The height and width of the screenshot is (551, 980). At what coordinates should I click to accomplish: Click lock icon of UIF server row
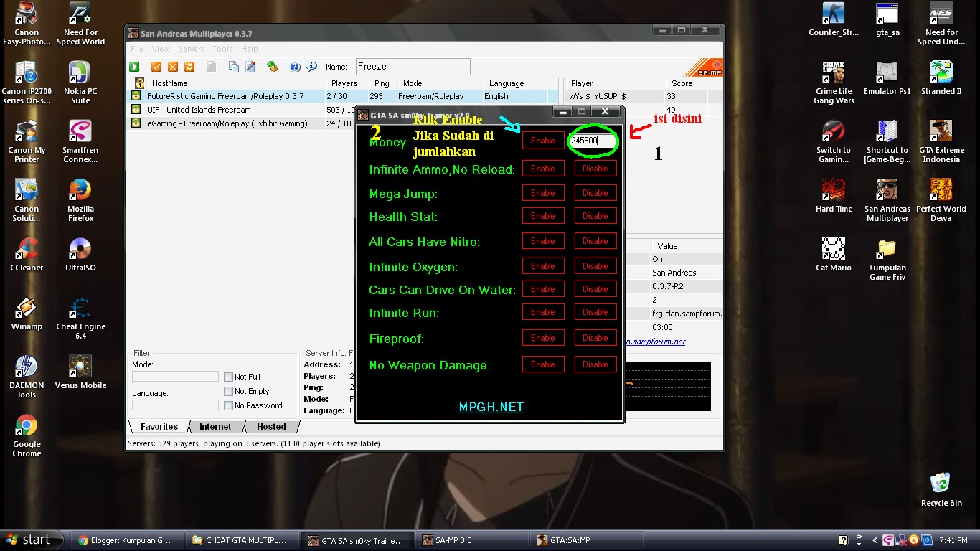tap(136, 110)
